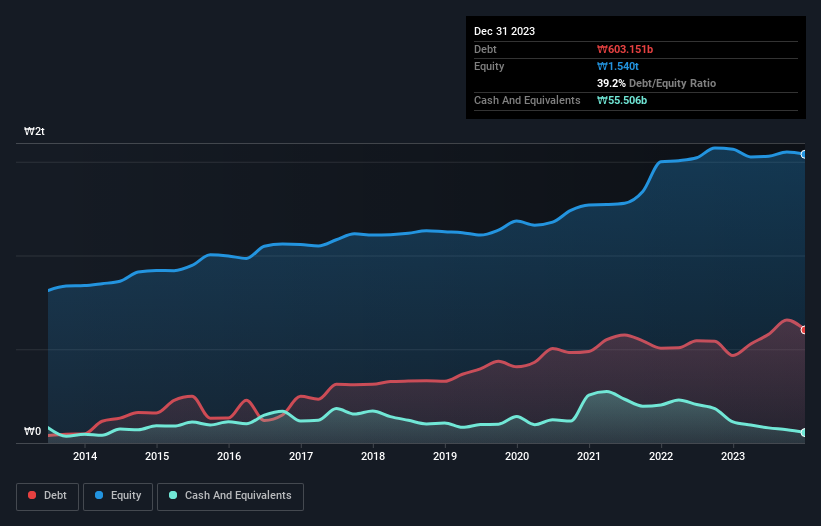The image size is (821, 526).
Task: Click the 2016 x-axis label
Action: coord(229,456)
